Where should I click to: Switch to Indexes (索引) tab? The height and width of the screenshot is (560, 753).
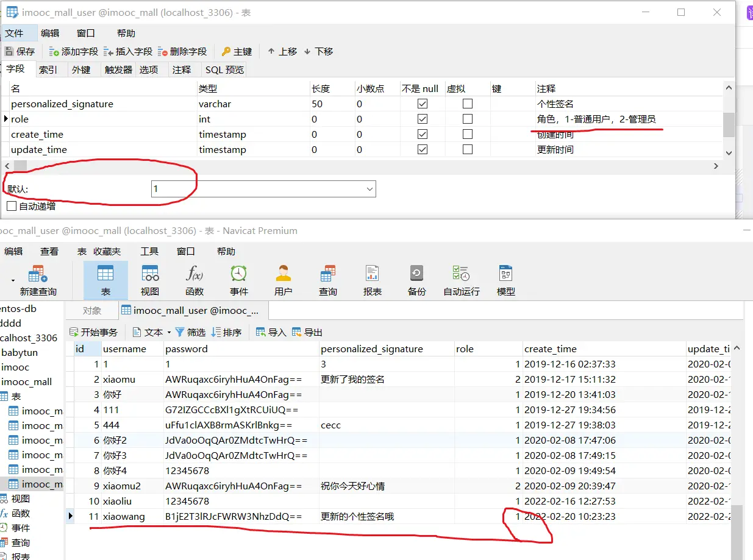[x=48, y=69]
